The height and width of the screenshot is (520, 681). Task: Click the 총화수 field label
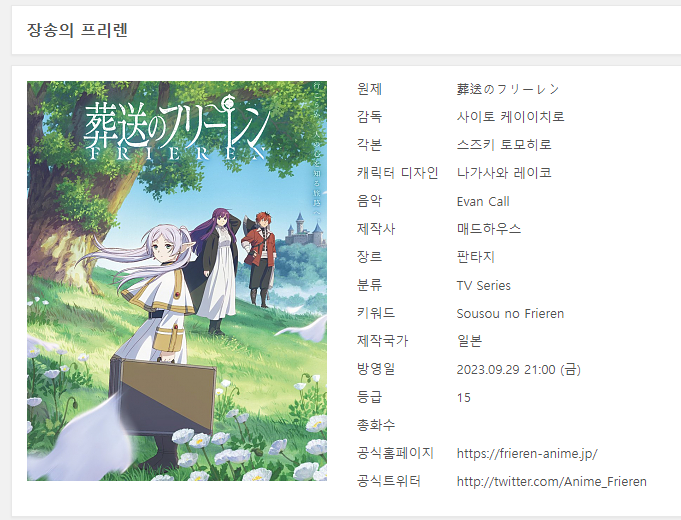coord(376,425)
